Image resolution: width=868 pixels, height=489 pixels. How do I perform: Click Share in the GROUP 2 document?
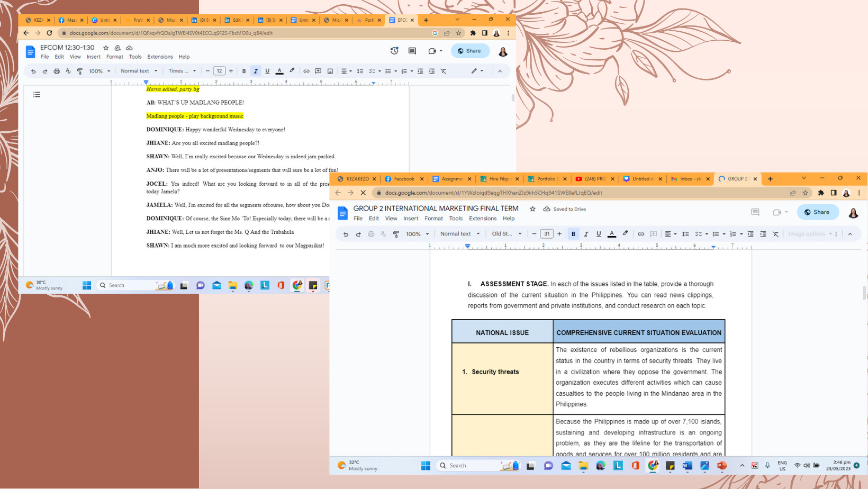(x=817, y=212)
